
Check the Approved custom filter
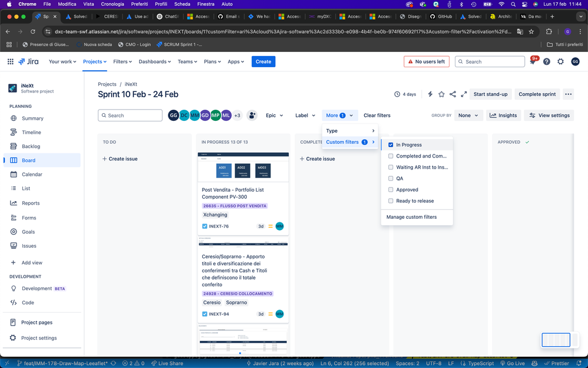pos(391,190)
